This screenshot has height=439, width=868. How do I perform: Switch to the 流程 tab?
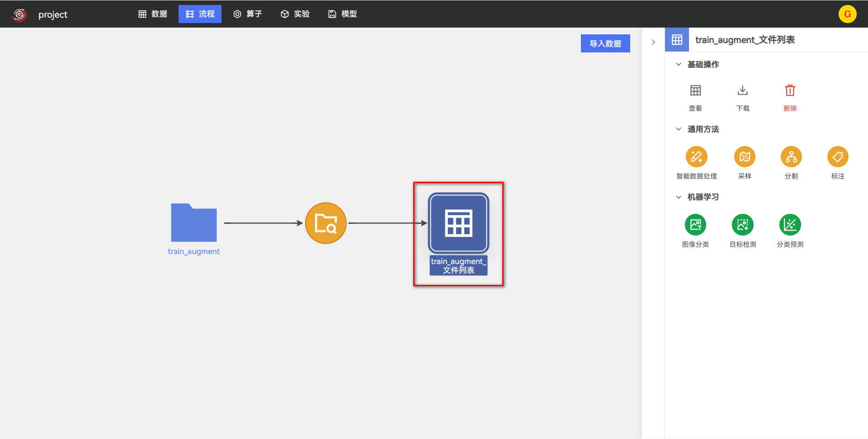pos(200,14)
